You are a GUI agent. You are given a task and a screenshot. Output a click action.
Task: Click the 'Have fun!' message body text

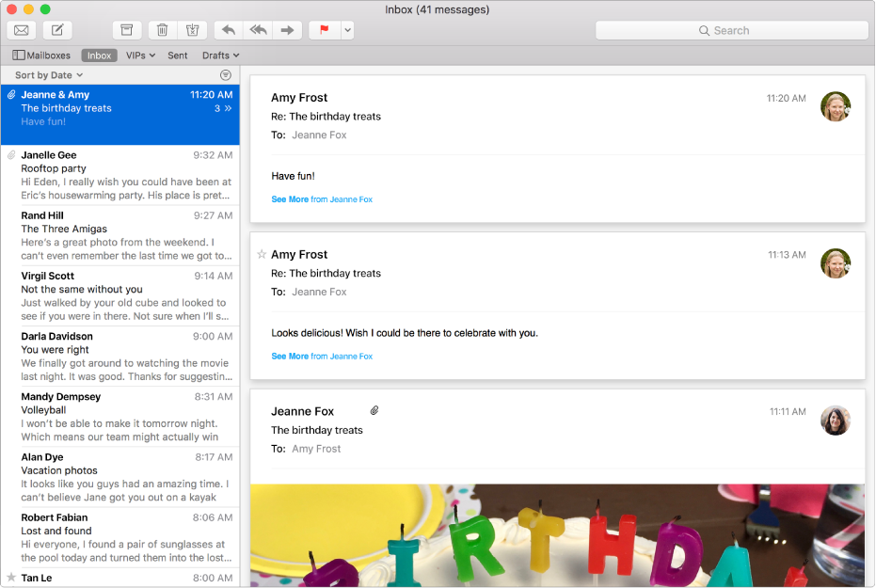click(x=294, y=176)
